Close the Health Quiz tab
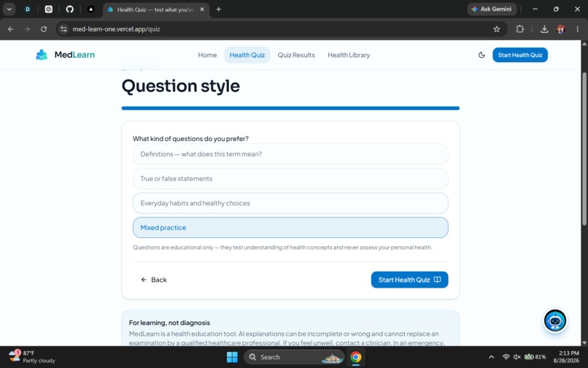This screenshot has width=588, height=368. [202, 9]
